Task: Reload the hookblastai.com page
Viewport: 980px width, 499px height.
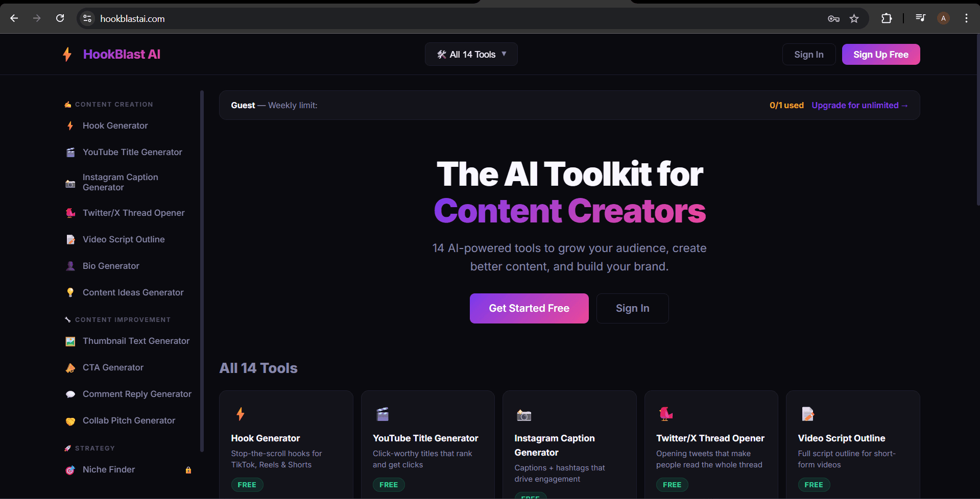Action: [60, 18]
